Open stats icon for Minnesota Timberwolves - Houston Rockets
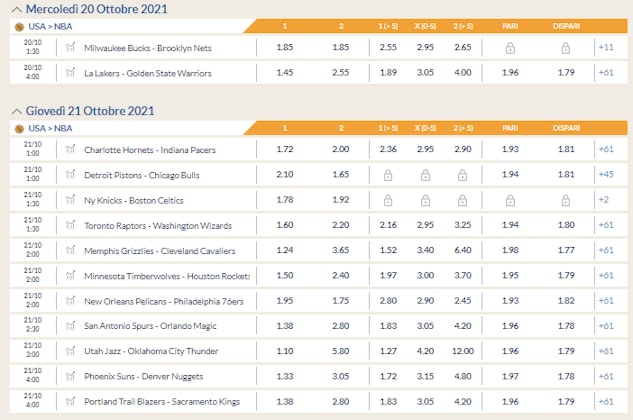 point(71,275)
